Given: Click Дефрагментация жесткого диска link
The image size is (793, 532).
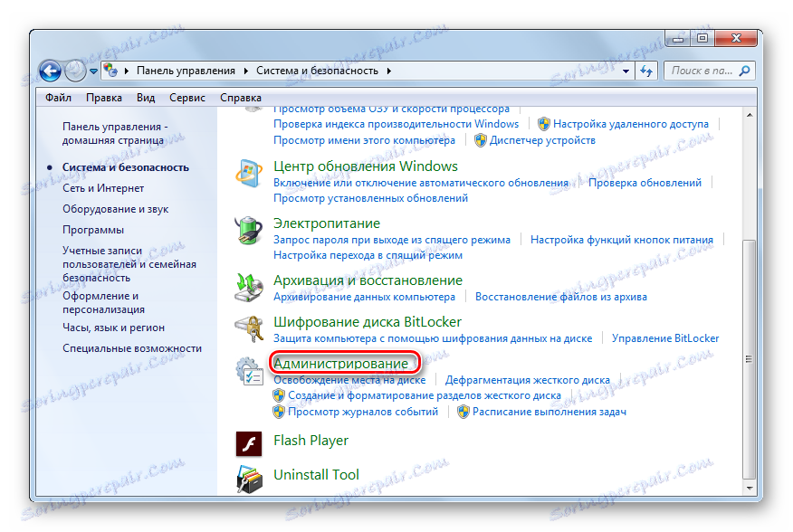Looking at the screenshot, I should pos(528,380).
